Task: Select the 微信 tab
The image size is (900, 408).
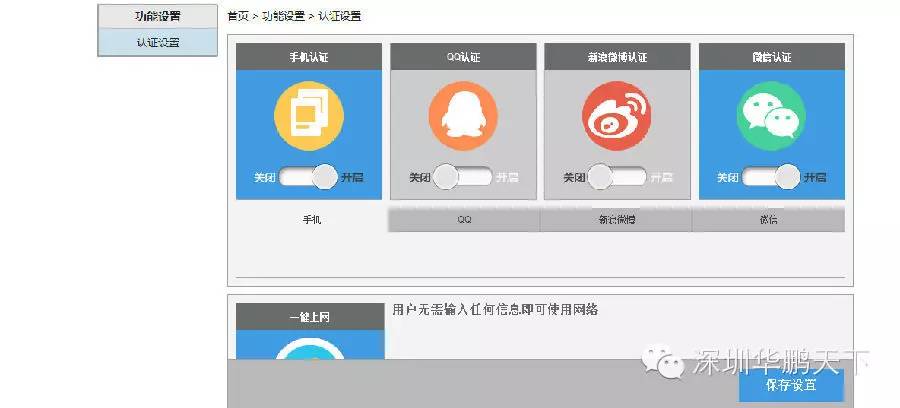Action: pos(769,220)
